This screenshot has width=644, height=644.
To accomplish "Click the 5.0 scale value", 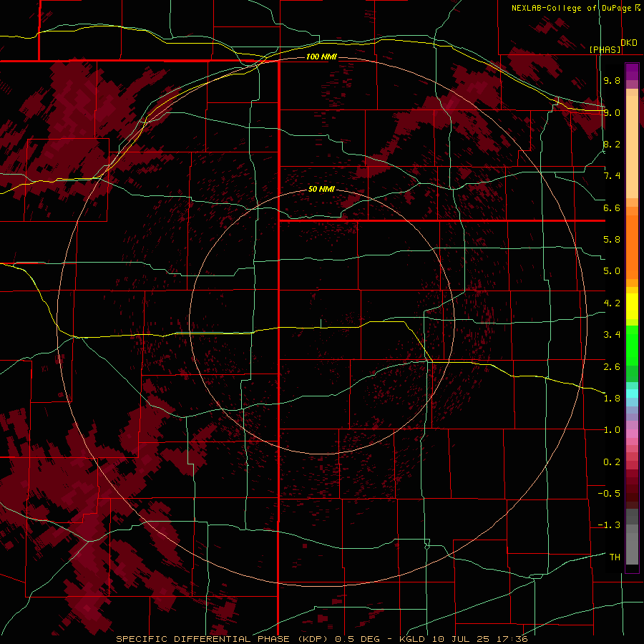I will coord(612,271).
